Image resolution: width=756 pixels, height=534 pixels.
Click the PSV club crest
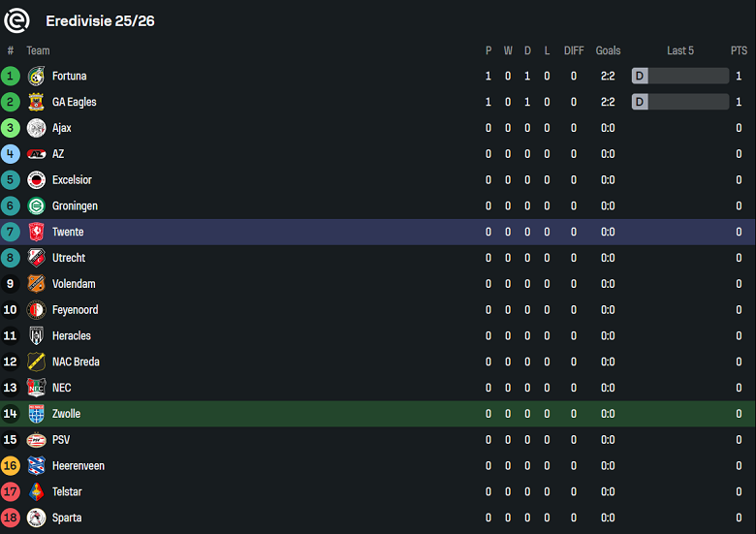pyautogui.click(x=37, y=440)
